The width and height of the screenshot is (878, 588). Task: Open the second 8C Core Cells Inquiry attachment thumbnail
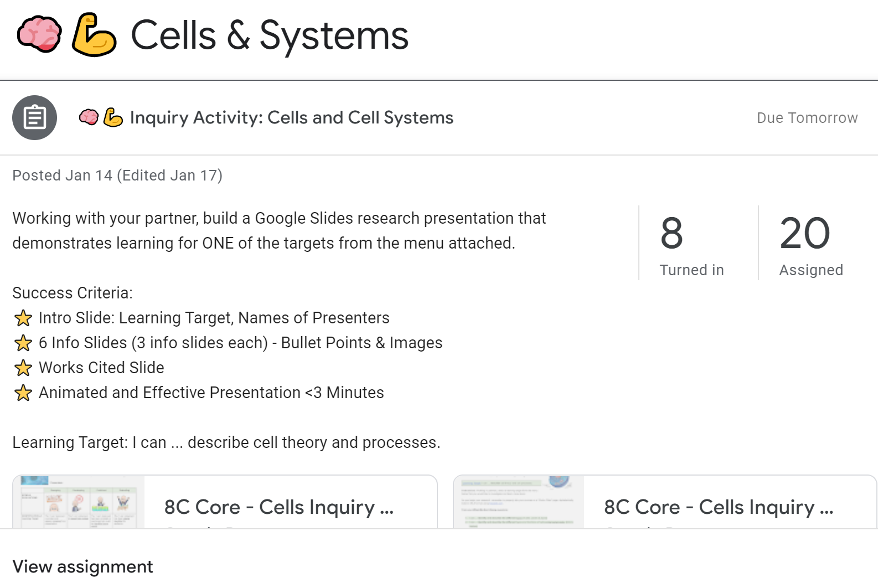pyautogui.click(x=519, y=502)
